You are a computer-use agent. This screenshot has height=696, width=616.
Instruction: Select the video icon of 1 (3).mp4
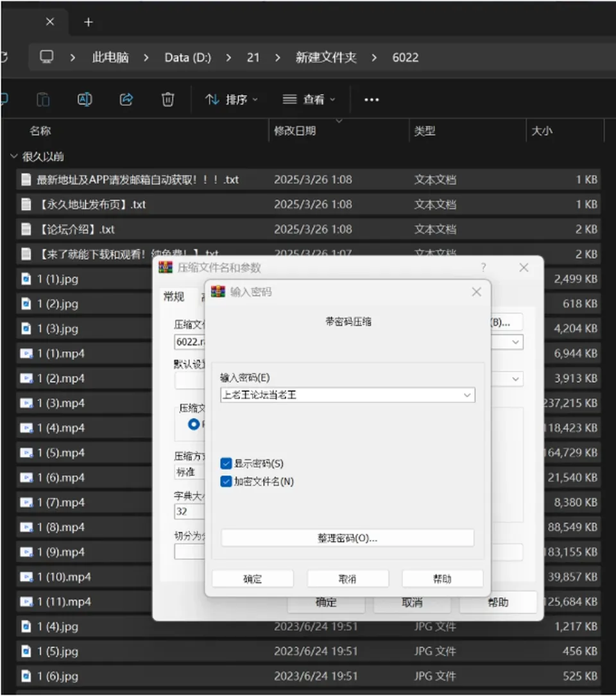pos(26,403)
